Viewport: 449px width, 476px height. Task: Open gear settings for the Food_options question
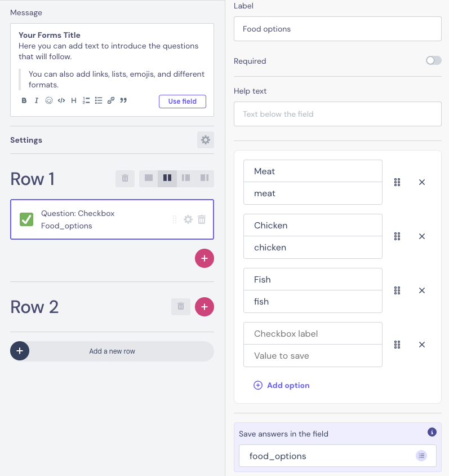pyautogui.click(x=188, y=219)
